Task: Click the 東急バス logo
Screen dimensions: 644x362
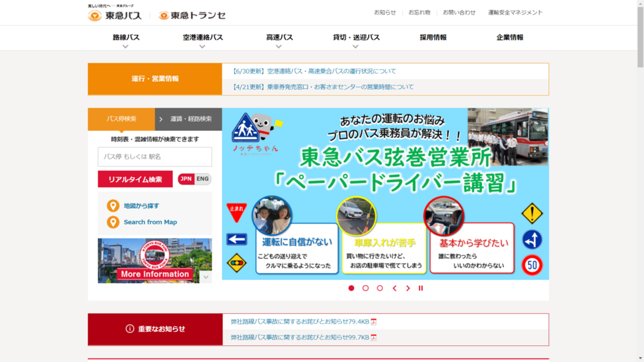Action: click(x=114, y=15)
